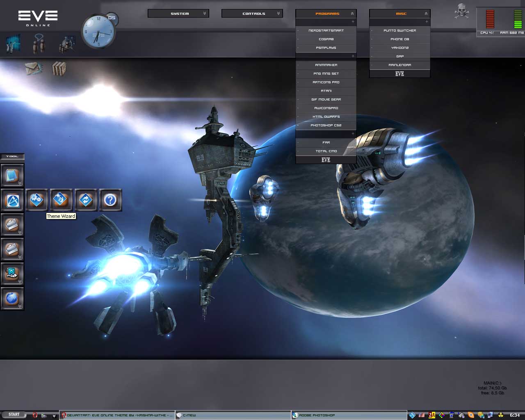This screenshot has width=525, height=420.
Task: Click the US flag language tray icon
Action: tap(422, 415)
